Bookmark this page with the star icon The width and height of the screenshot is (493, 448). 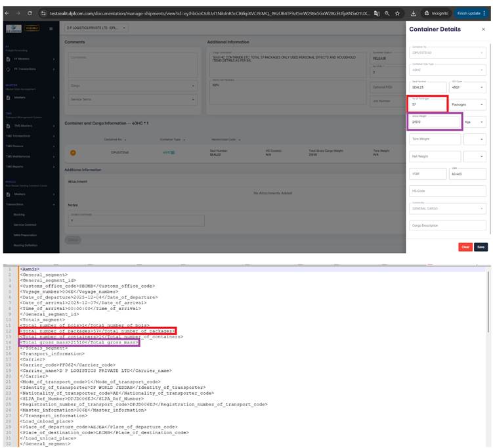pos(397,13)
